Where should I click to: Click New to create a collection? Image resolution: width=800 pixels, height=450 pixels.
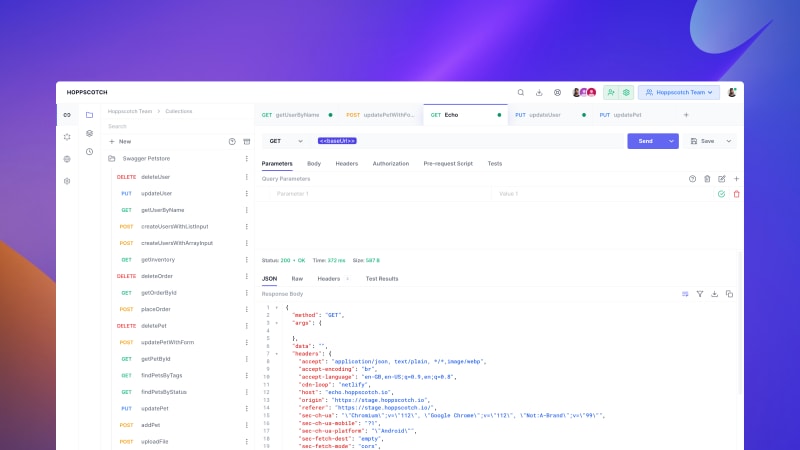[x=120, y=141]
